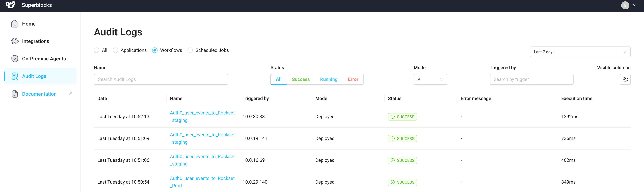
Task: Select the All entity type radio
Action: coord(96,50)
